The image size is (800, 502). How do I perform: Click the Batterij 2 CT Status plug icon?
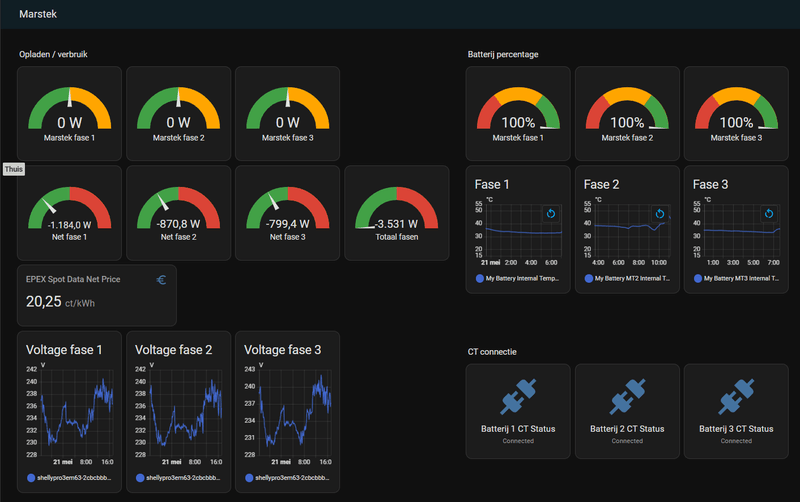point(627,396)
